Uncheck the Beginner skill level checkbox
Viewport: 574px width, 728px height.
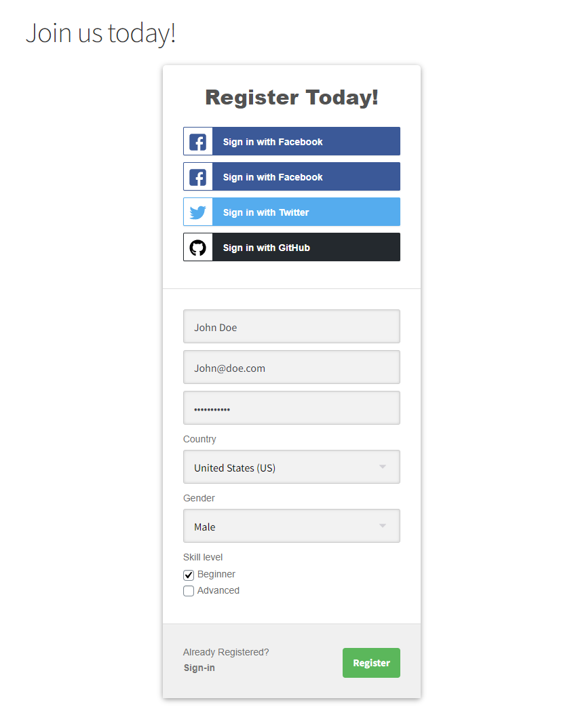(x=189, y=575)
